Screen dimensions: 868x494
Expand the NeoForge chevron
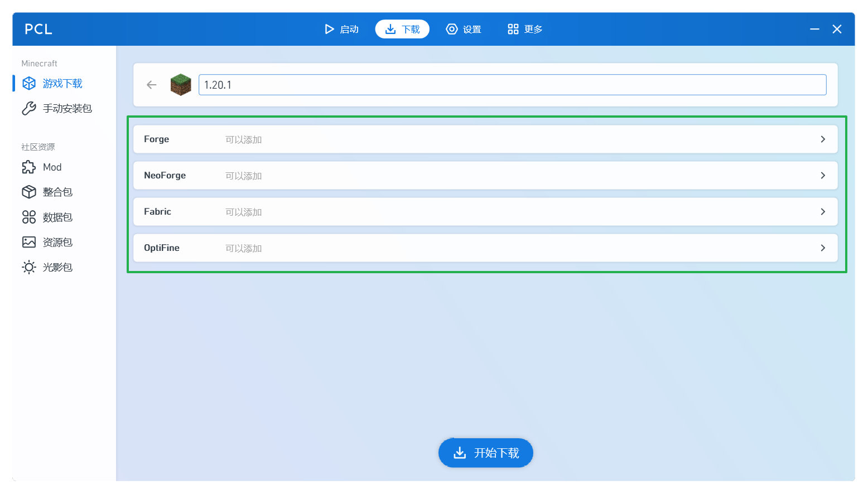[x=823, y=176]
